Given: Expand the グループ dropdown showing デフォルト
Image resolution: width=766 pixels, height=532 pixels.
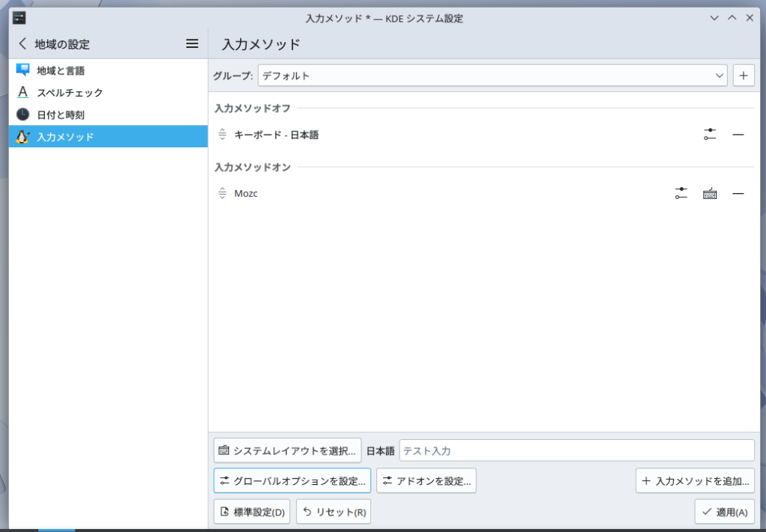Looking at the screenshot, I should click(492, 76).
